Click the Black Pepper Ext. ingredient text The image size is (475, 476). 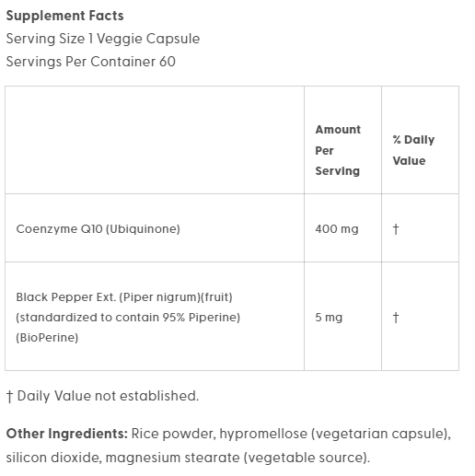coord(124,297)
